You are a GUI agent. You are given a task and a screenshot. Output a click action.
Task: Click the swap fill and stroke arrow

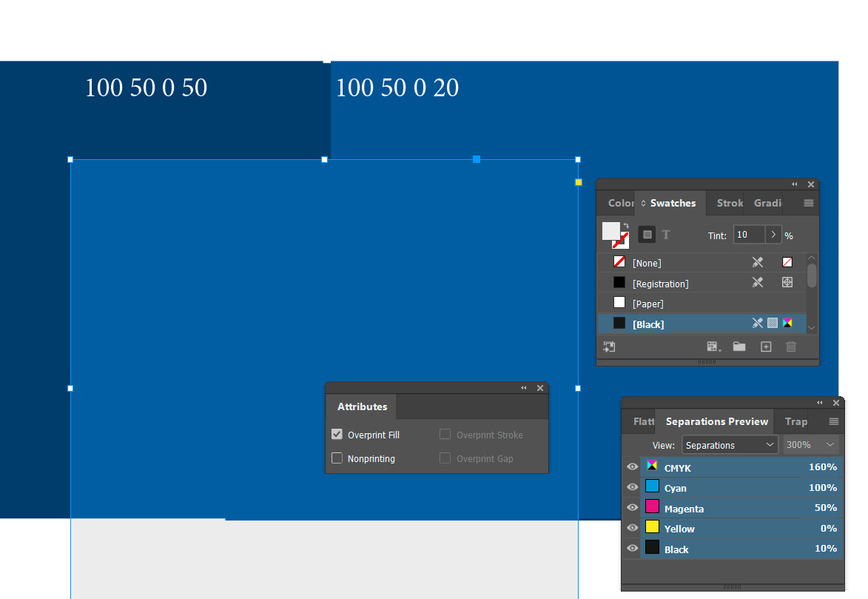click(626, 226)
